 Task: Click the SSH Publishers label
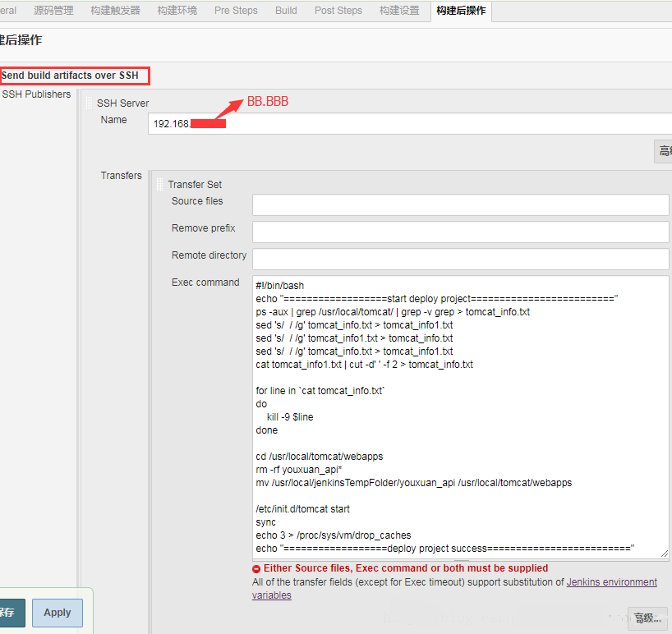[36, 94]
